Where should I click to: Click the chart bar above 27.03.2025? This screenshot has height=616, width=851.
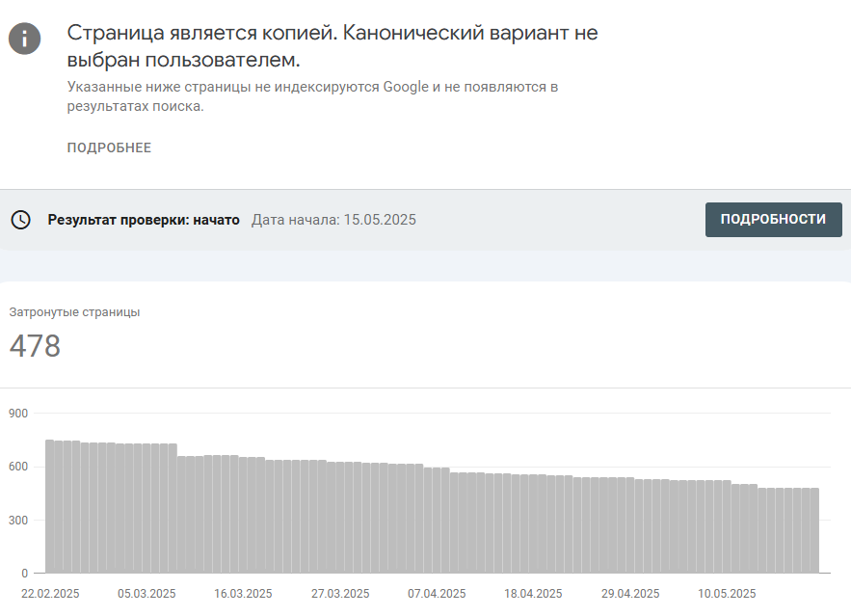[x=340, y=518]
